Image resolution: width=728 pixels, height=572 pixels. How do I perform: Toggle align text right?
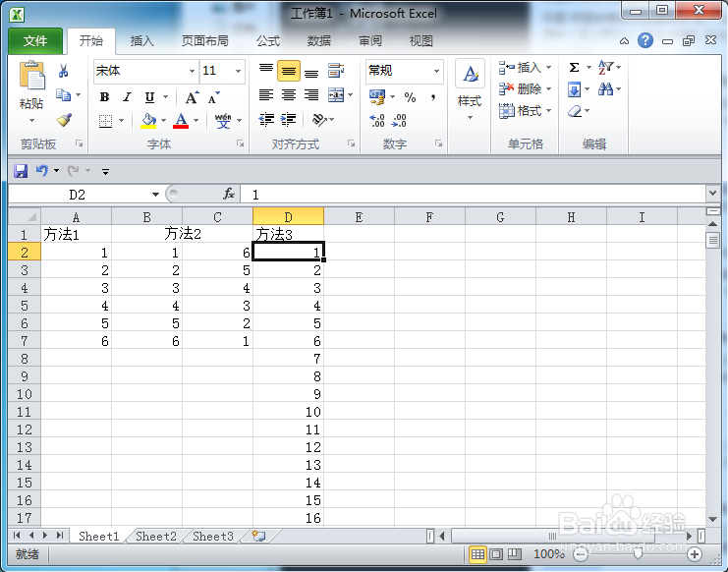(x=311, y=95)
